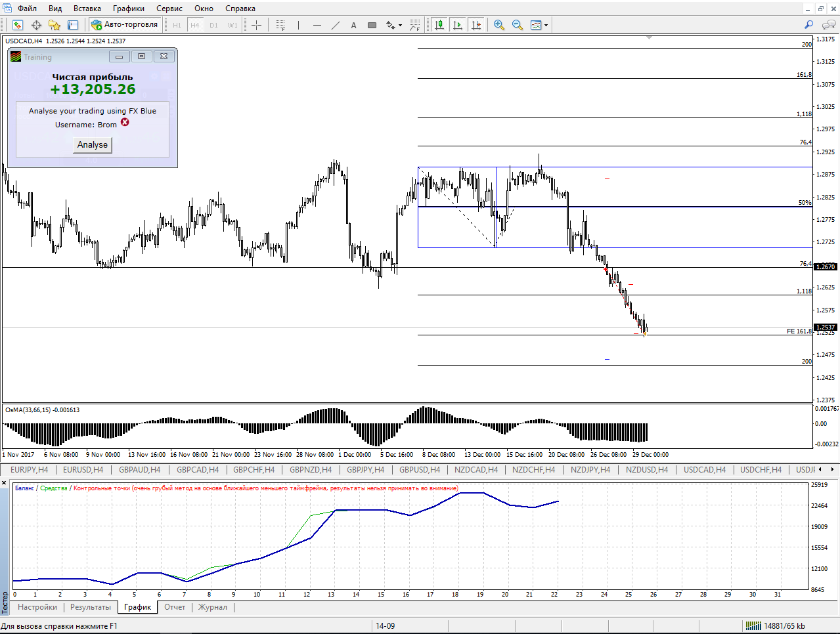
Task: Switch to NZDJPY,H4 chart tab
Action: point(590,470)
